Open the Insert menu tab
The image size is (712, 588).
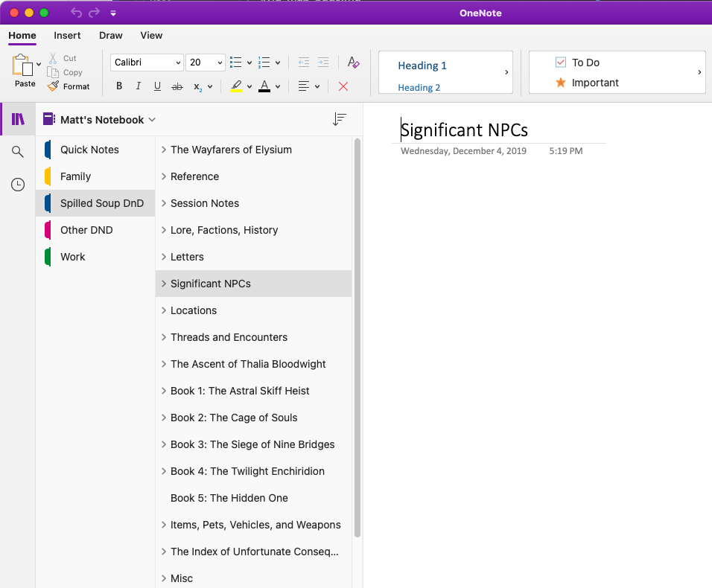[x=67, y=36]
